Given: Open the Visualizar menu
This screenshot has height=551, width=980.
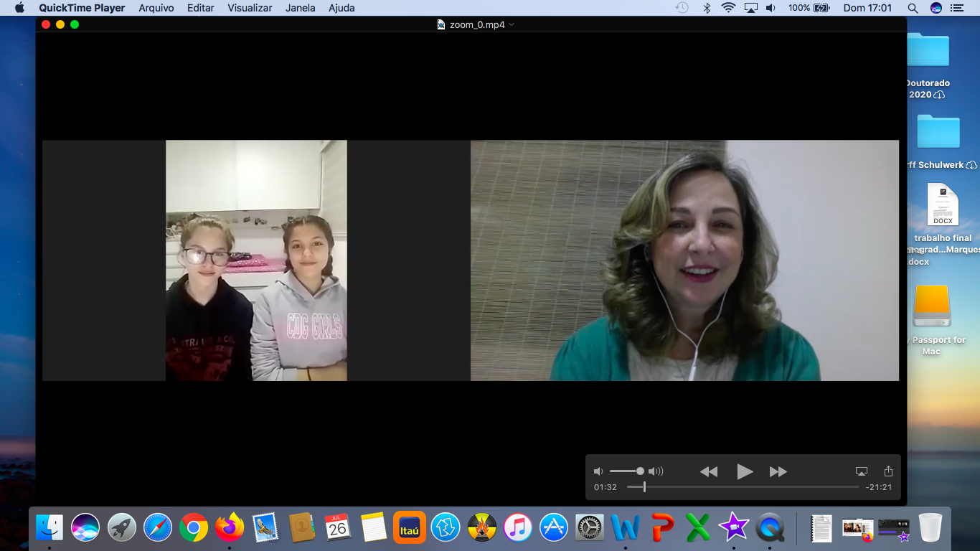Looking at the screenshot, I should pos(250,8).
